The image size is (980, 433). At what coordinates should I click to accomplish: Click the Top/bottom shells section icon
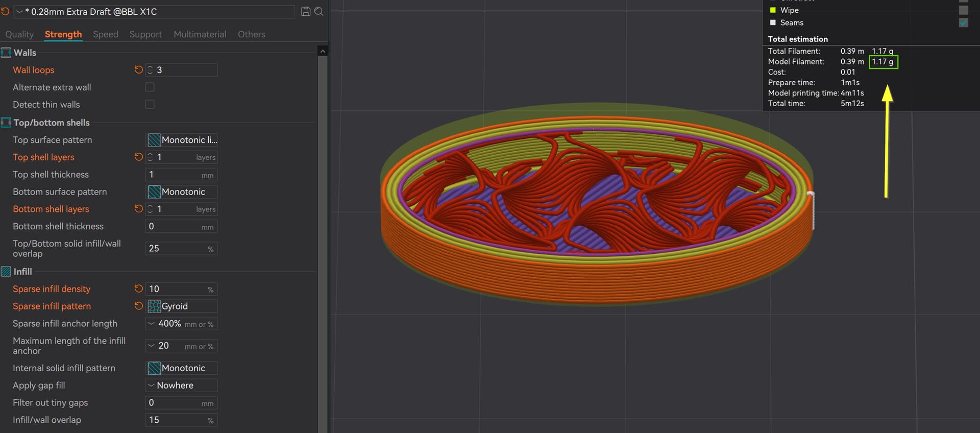6,123
